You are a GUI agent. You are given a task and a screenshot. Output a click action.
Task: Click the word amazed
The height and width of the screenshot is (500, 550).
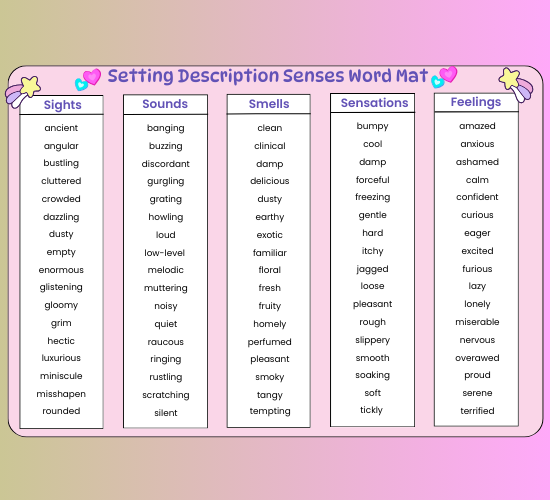tap(477, 126)
